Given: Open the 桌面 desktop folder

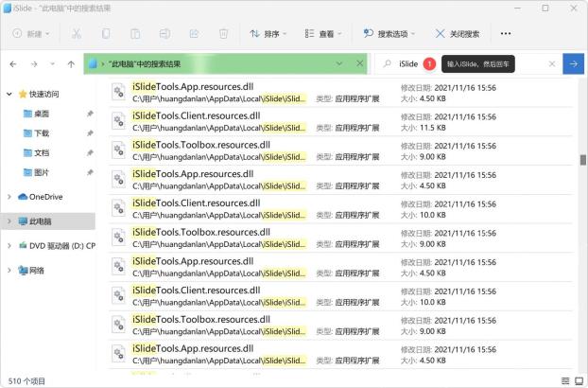Looking at the screenshot, I should click(36, 114).
